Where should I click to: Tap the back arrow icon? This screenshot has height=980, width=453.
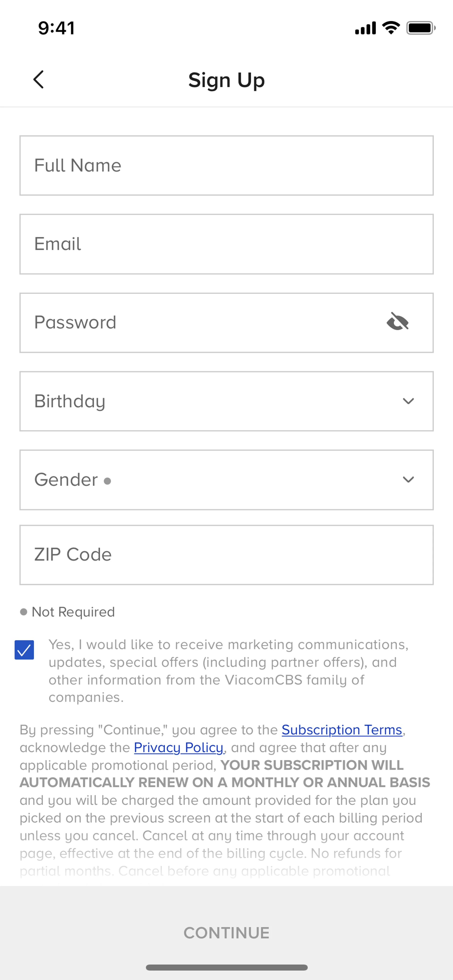(x=38, y=79)
